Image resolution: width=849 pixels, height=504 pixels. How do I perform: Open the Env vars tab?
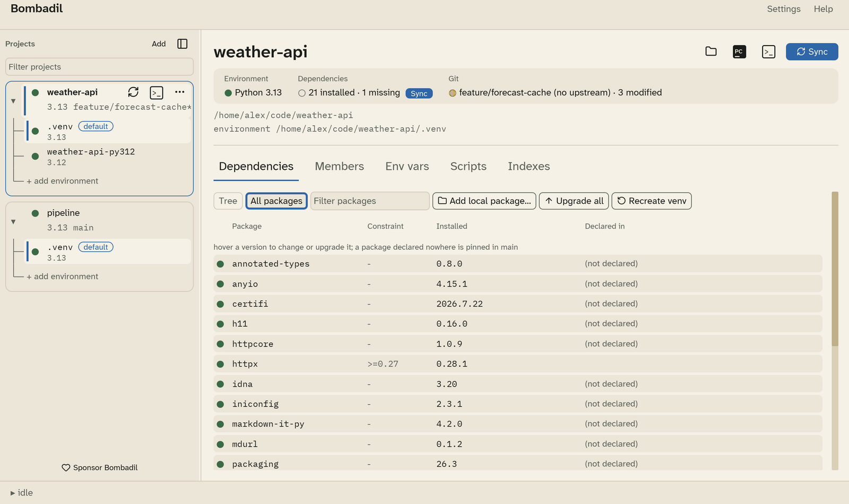coord(407,166)
